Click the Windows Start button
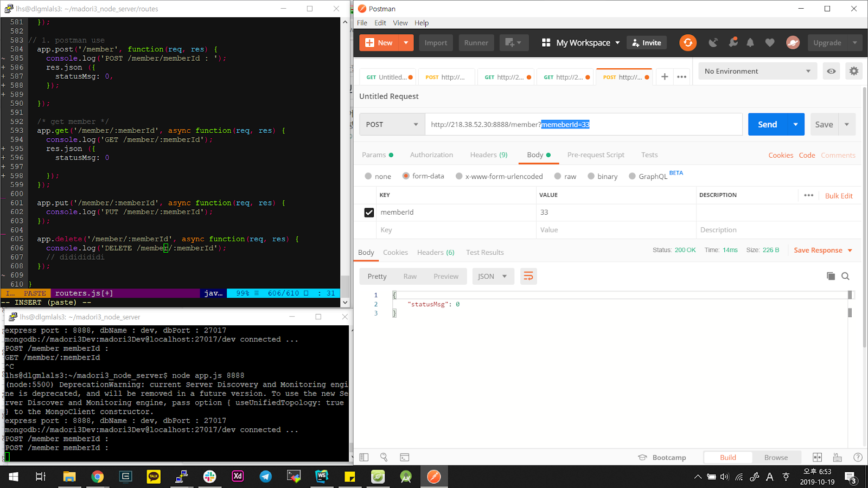 click(x=14, y=477)
